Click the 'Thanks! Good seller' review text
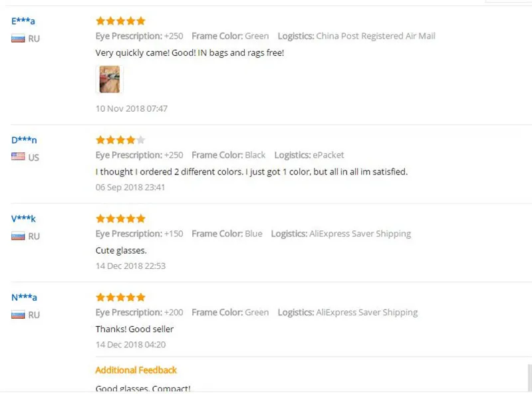Viewport: 532px width, 394px height. point(134,329)
